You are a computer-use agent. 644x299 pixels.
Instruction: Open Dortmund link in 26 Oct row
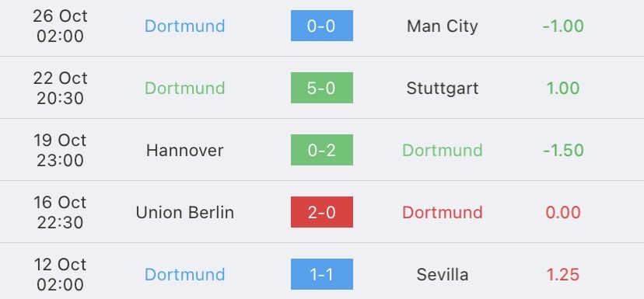pos(185,26)
